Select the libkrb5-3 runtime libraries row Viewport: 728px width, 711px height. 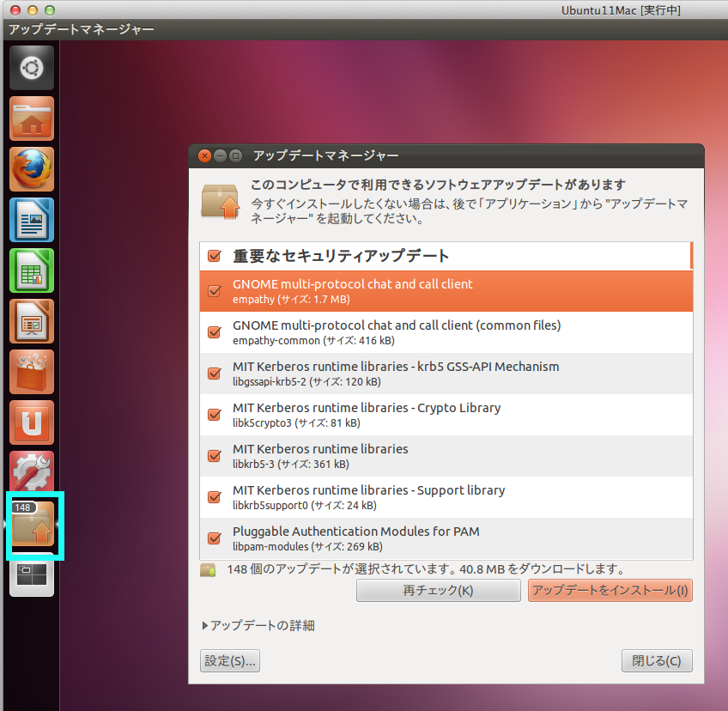[x=446, y=456]
